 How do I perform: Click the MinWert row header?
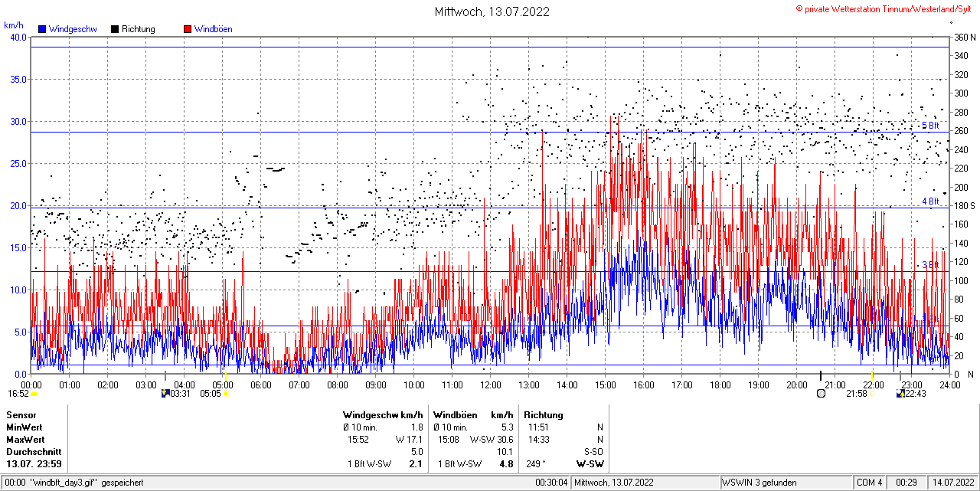point(24,427)
